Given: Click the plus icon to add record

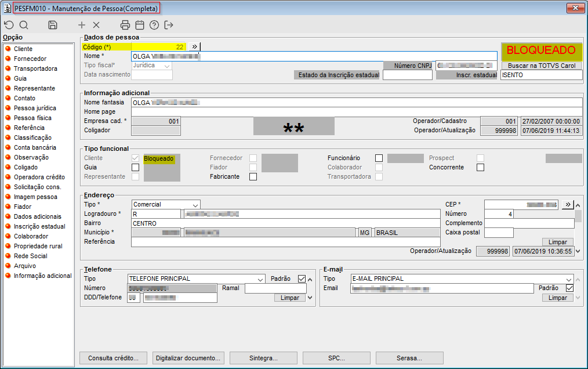Looking at the screenshot, I should tap(82, 25).
